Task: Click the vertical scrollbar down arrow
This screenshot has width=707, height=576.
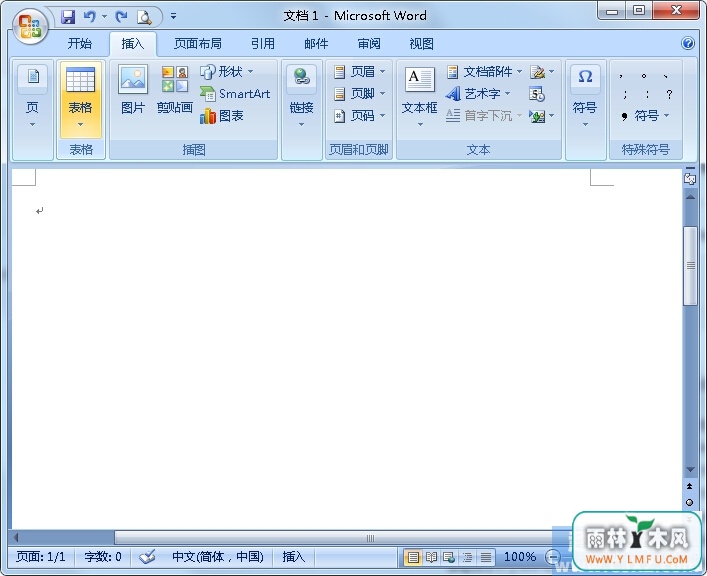Action: (690, 470)
